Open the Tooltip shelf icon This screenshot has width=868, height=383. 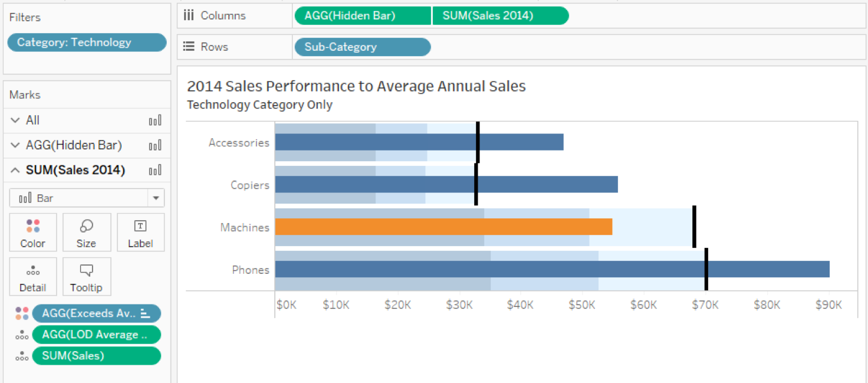coord(86,276)
